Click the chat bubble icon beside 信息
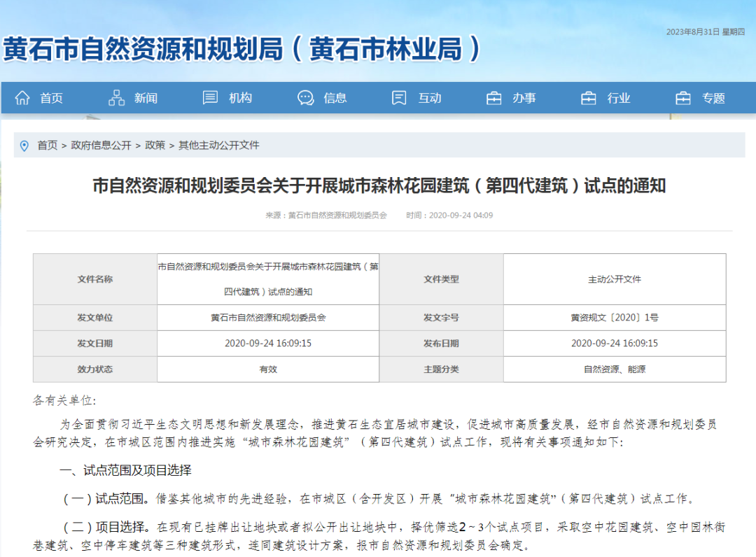The height and width of the screenshot is (557, 756). [305, 98]
